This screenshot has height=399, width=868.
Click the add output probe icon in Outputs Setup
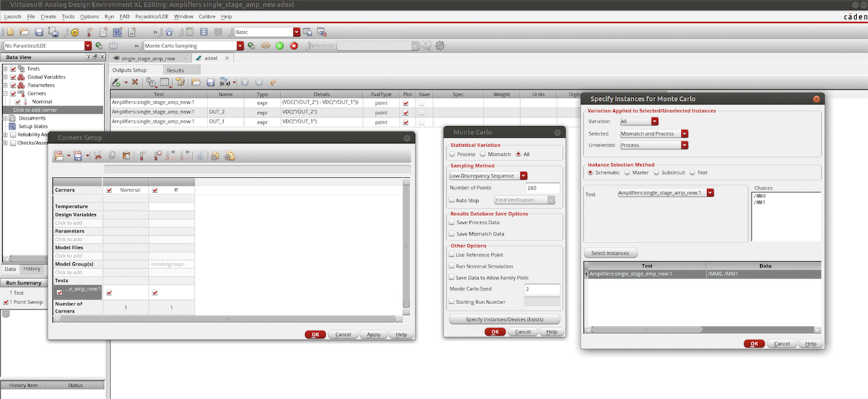(x=116, y=82)
